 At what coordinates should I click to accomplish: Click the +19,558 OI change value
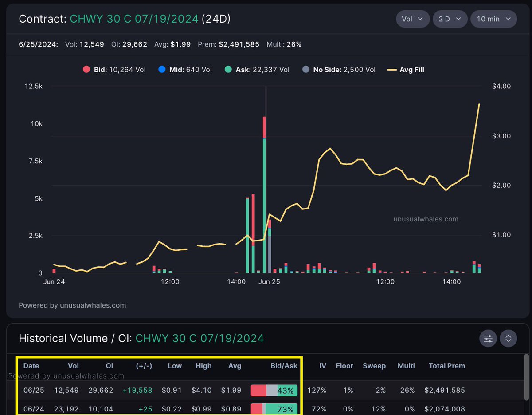click(137, 391)
